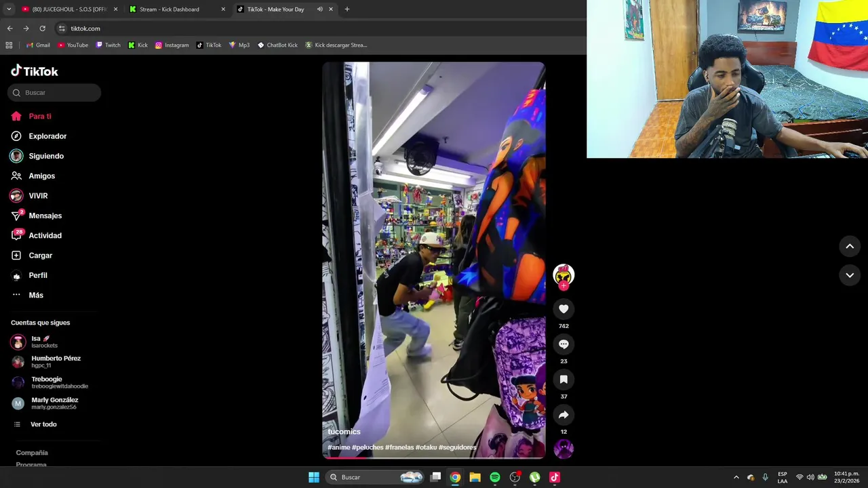The width and height of the screenshot is (868, 488).
Task: Select the TikTok - Make Your Day tab
Action: 275,9
